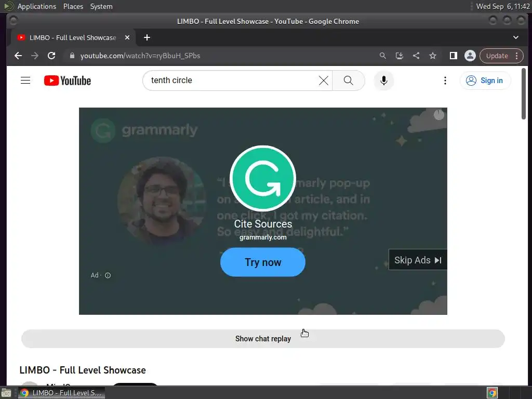532x399 pixels.
Task: Run search with the magnifier button
Action: (349, 81)
